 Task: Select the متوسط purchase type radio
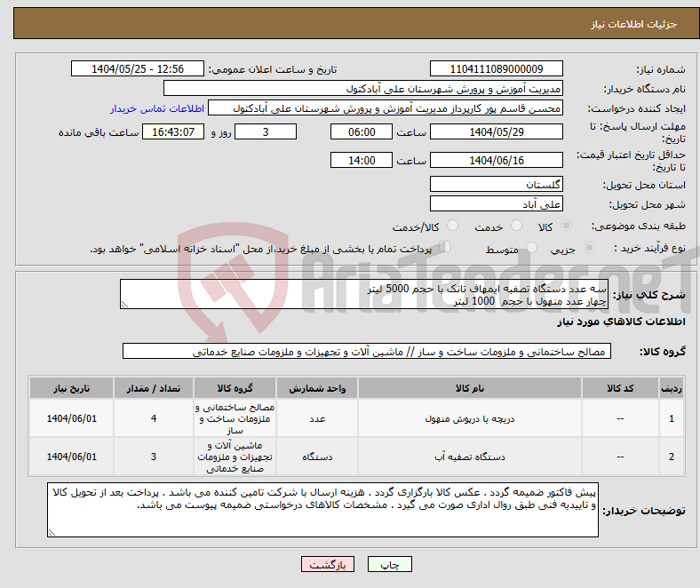531,247
